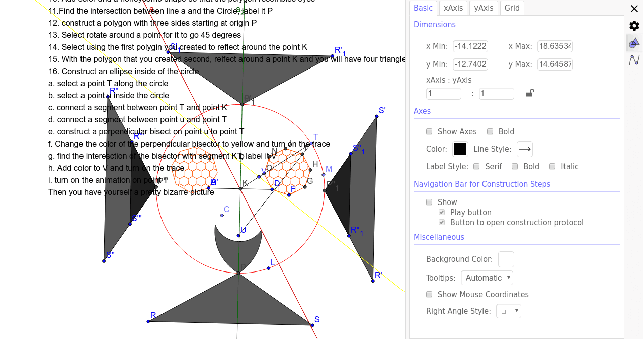Screen dimensions: 644x340
Task: Open the white Background Color swatch
Action: (506, 259)
